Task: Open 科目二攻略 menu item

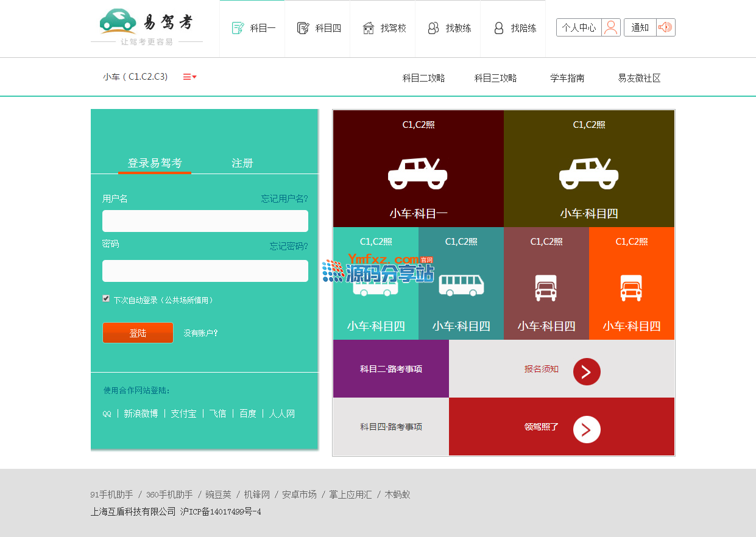Action: (423, 78)
